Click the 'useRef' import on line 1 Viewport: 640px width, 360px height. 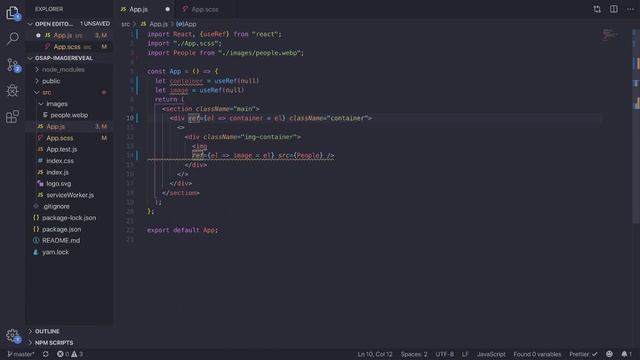[x=215, y=34]
